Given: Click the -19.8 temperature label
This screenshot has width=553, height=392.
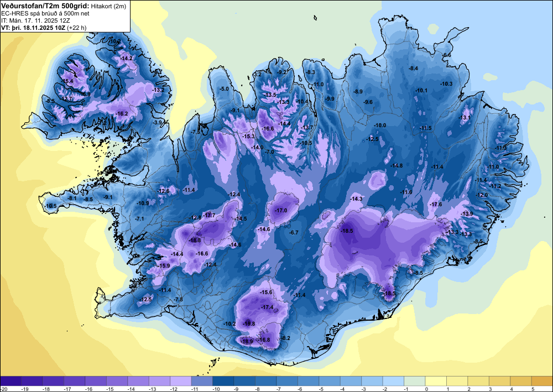Looking at the screenshot, I should pyautogui.click(x=249, y=323).
